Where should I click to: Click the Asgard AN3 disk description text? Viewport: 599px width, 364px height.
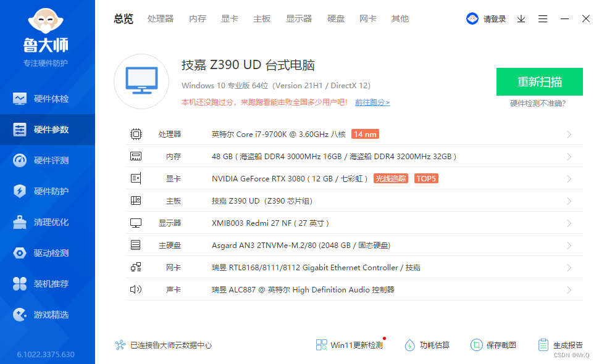[301, 246]
